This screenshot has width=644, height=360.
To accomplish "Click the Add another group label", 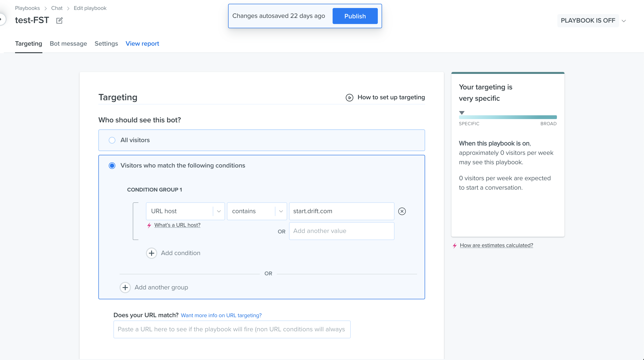I will [x=161, y=288].
